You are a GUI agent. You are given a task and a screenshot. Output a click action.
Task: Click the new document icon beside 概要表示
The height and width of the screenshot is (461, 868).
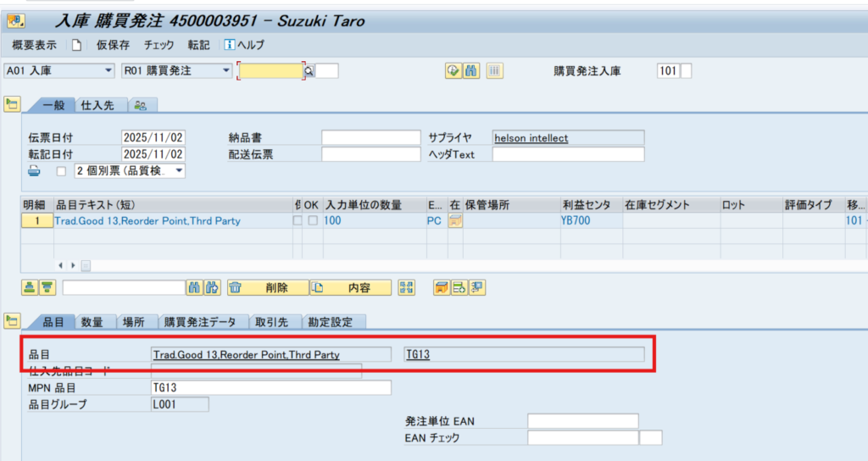click(x=76, y=45)
